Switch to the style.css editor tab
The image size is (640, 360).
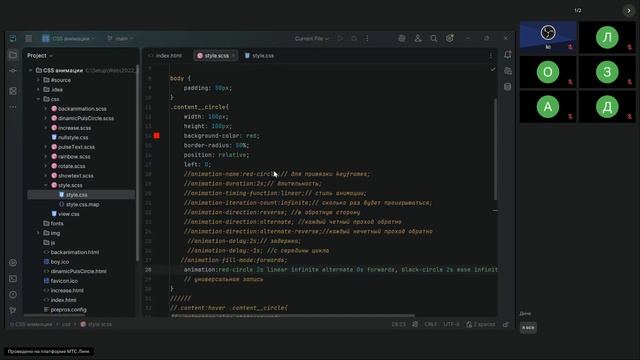pos(260,56)
